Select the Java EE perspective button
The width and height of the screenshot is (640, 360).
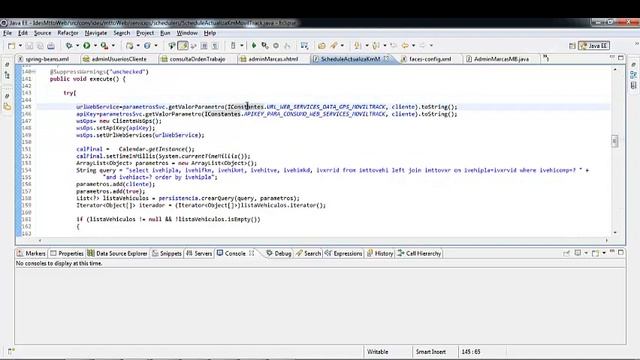click(x=594, y=46)
